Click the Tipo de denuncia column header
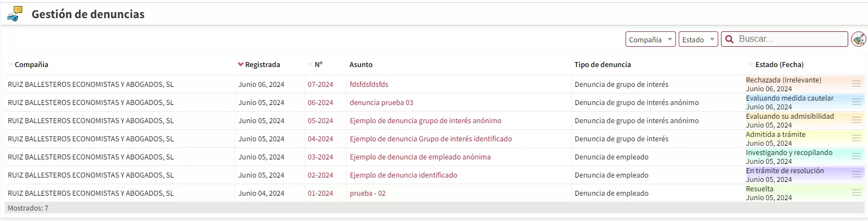Image resolution: width=868 pixels, height=221 pixels. [602, 64]
